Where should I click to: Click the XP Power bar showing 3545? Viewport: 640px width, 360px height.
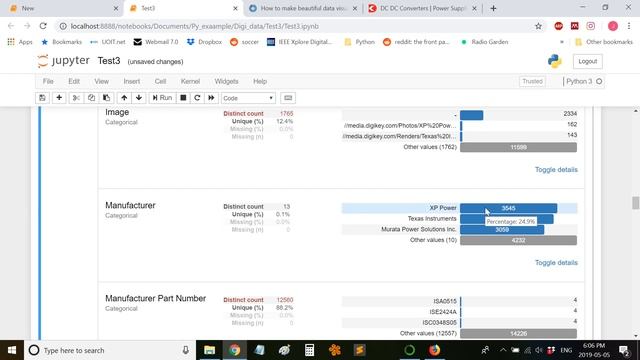pyautogui.click(x=509, y=208)
